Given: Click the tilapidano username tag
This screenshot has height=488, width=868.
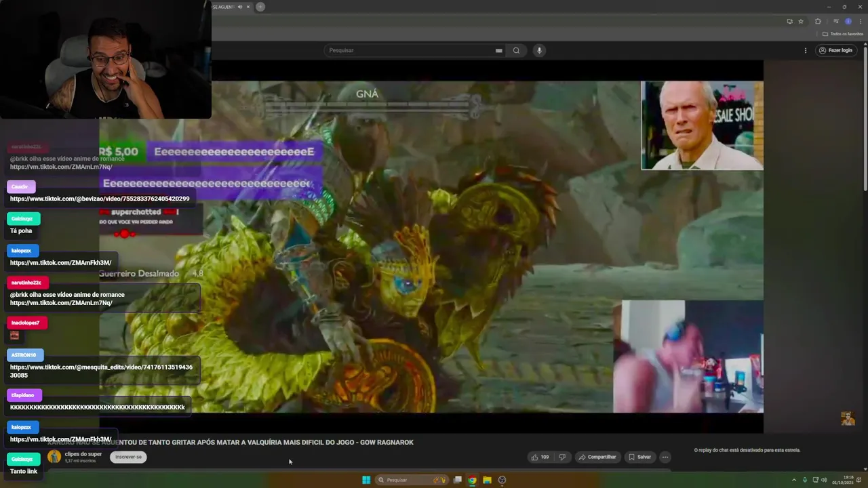Looking at the screenshot, I should pos(24,394).
